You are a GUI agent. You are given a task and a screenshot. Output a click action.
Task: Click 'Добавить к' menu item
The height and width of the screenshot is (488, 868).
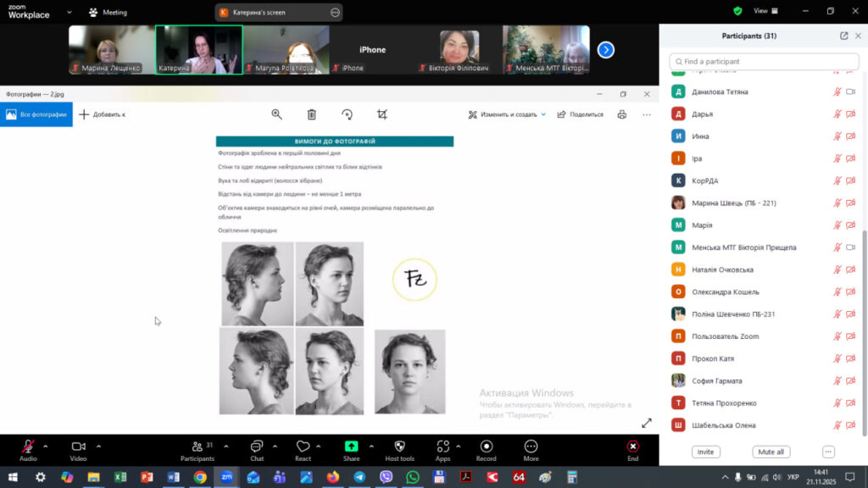103,114
